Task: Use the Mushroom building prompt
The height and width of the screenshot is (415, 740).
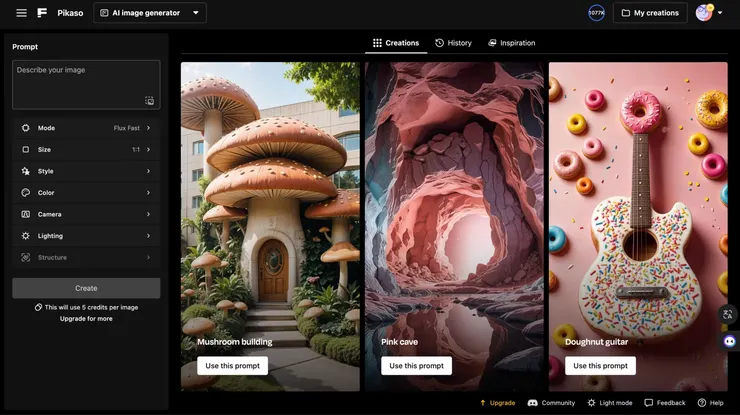Action: pos(232,365)
